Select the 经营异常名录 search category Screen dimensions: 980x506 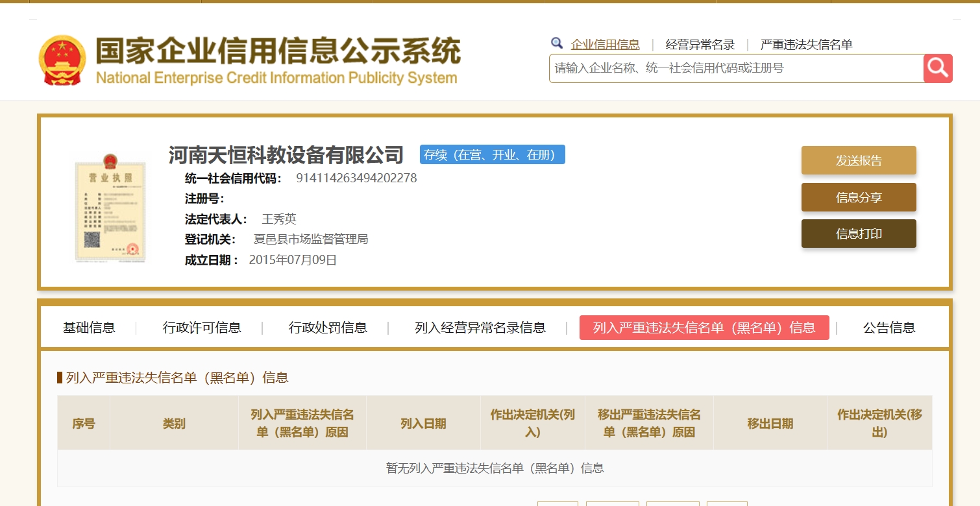700,45
